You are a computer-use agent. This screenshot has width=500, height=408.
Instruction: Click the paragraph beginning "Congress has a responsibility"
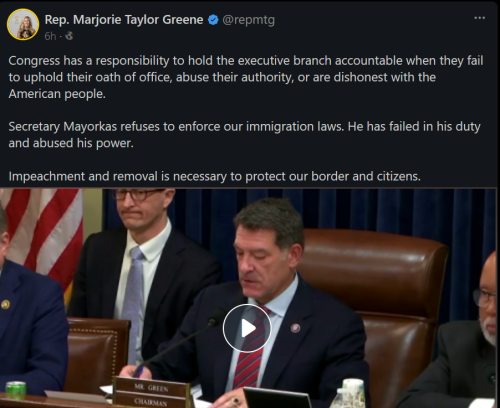(246, 77)
